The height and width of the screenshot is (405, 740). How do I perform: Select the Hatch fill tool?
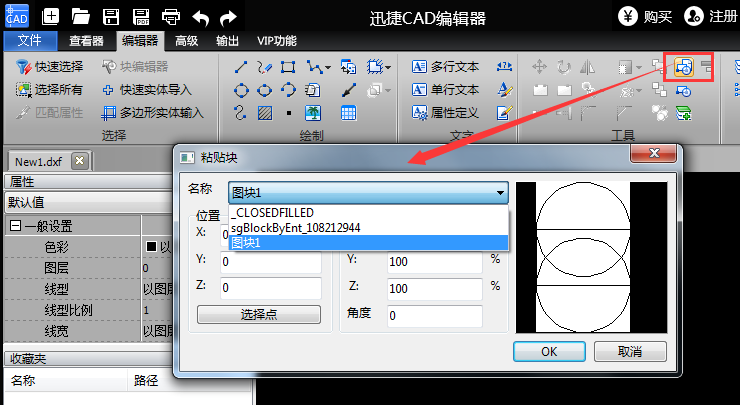(x=265, y=113)
